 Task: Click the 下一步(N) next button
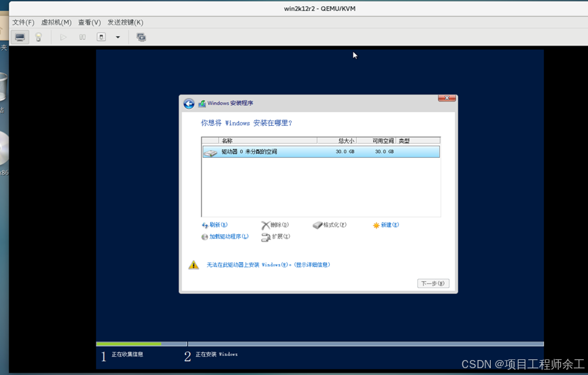pyautogui.click(x=433, y=283)
